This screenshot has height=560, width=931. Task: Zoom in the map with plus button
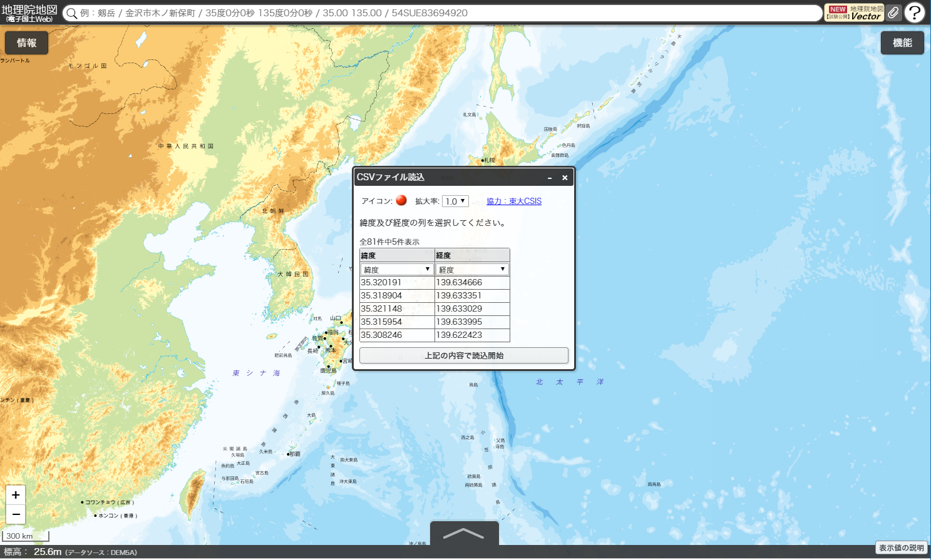click(x=16, y=495)
